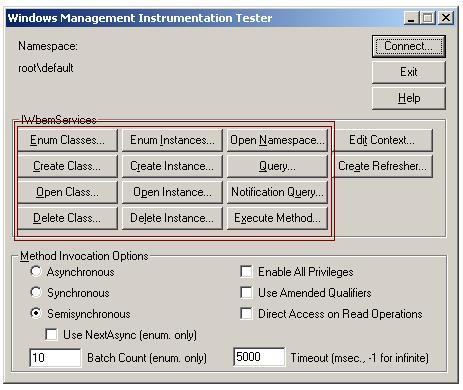Select the Semisynchronous radio option
463x390 pixels.
pyautogui.click(x=36, y=313)
